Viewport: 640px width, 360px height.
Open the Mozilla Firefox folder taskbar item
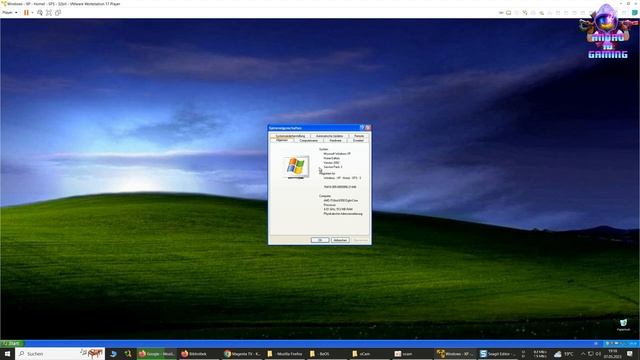click(284, 353)
